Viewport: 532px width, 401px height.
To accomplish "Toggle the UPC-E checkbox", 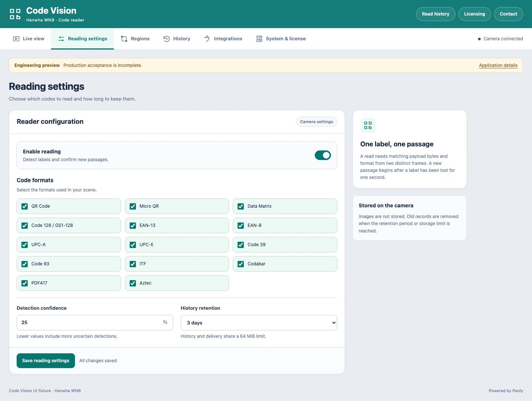I will click(x=133, y=245).
